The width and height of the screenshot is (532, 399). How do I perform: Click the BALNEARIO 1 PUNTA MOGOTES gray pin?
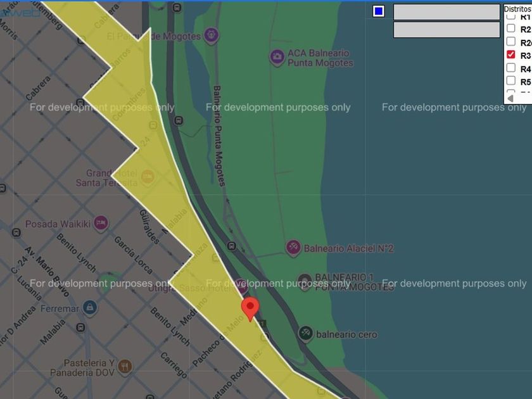(x=305, y=282)
